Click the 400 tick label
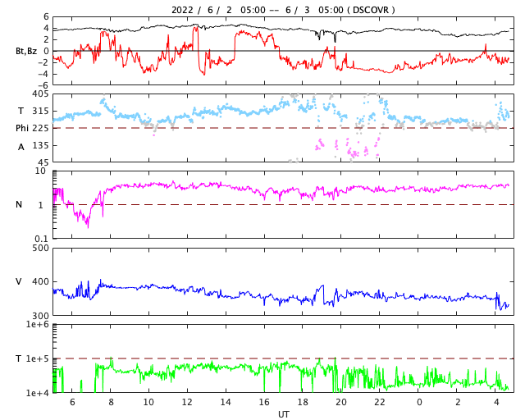Image resolution: width=525 pixels, height=420 pixels. [x=40, y=281]
